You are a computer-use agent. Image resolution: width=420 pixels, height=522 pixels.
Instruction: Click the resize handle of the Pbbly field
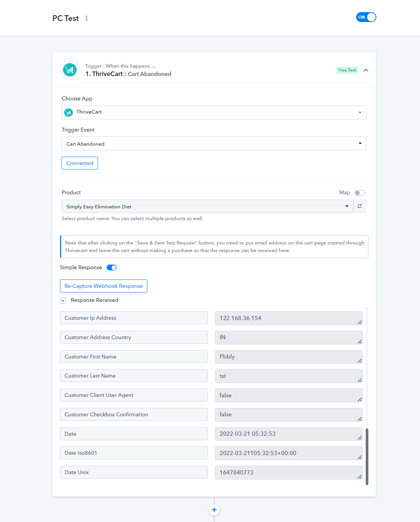[x=360, y=361]
